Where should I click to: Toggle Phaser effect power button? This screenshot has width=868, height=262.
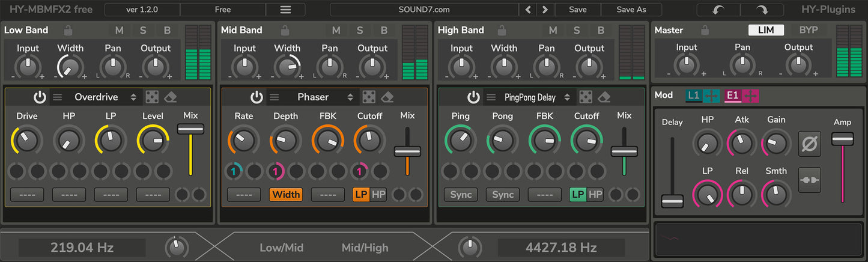coord(257,97)
